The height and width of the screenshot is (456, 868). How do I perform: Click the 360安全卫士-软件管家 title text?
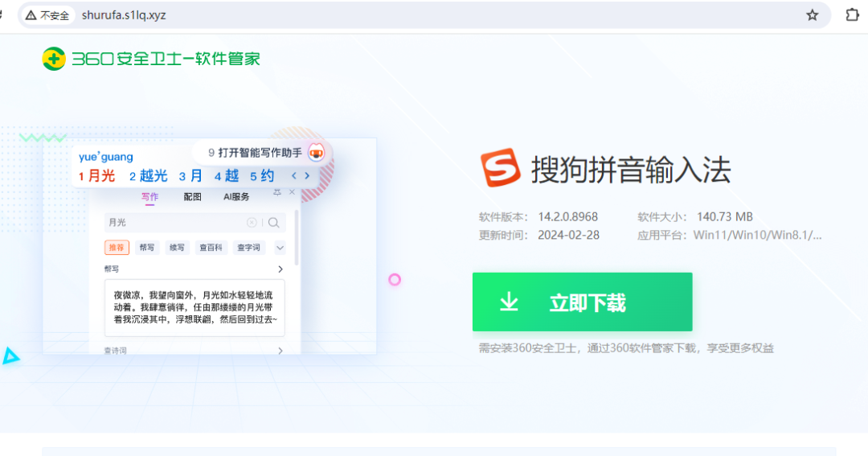166,59
